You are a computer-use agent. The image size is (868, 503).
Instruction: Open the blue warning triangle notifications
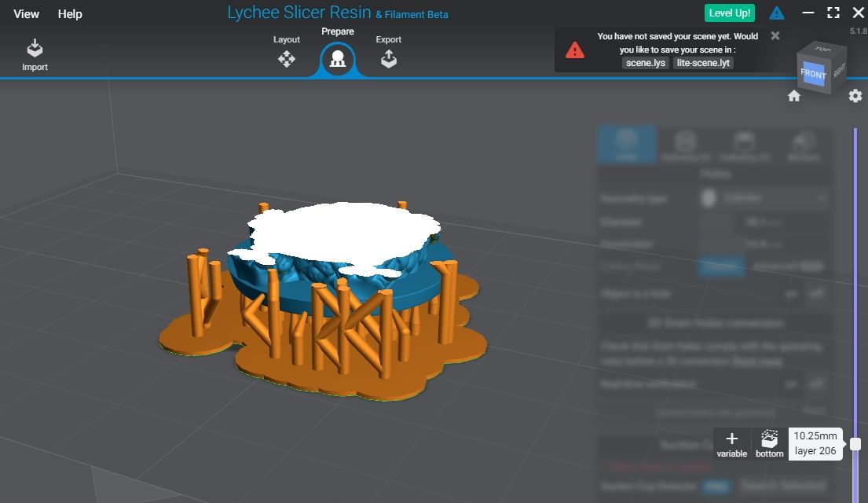tap(777, 13)
